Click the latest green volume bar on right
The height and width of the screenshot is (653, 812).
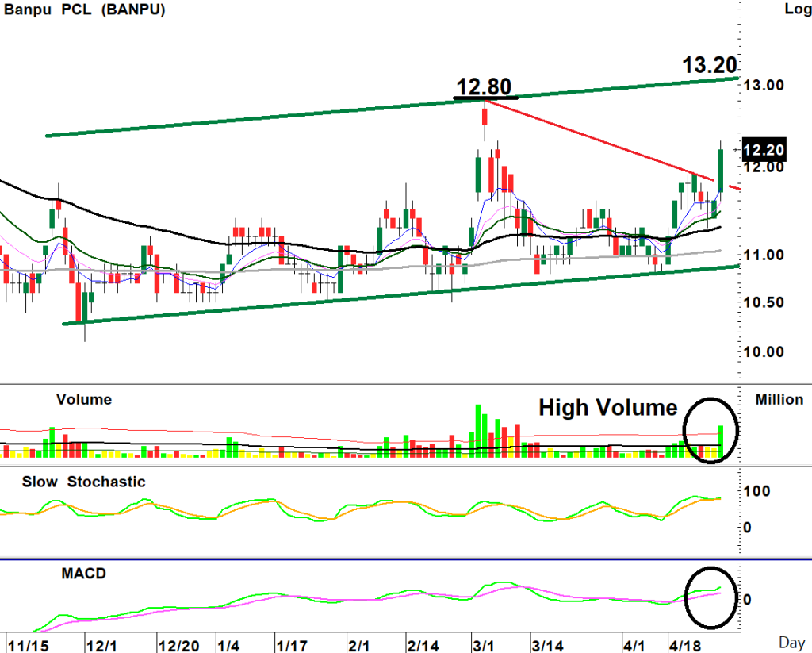click(720, 442)
